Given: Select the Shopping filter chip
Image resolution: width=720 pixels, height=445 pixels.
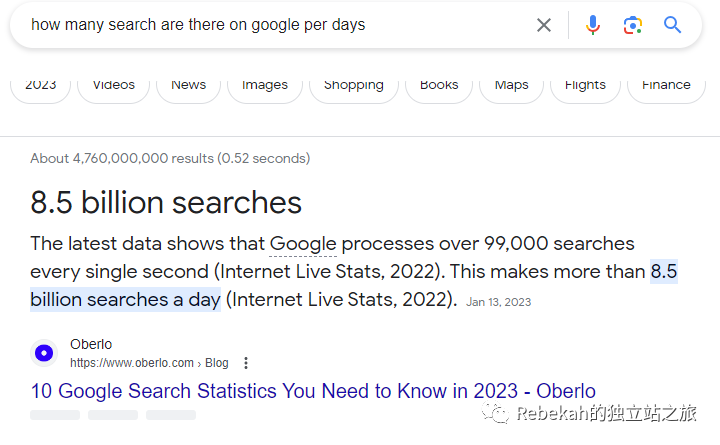Looking at the screenshot, I should tap(354, 86).
